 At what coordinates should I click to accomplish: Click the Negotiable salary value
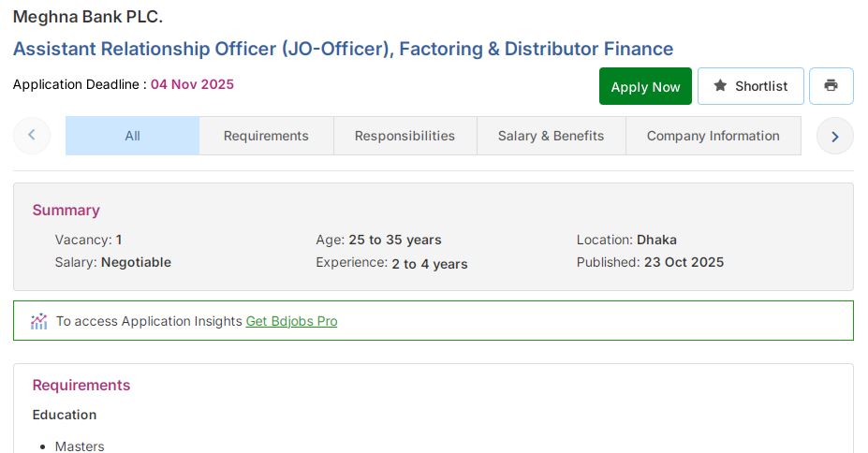point(136,262)
